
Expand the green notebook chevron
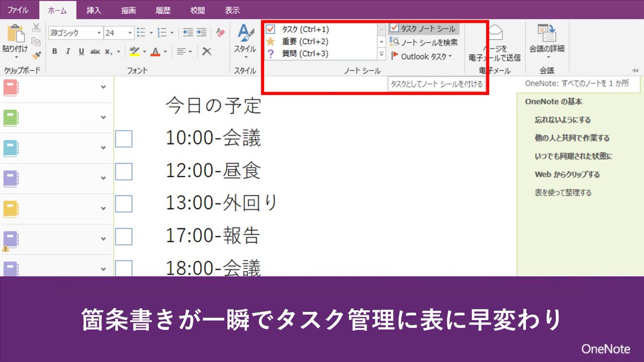(104, 118)
